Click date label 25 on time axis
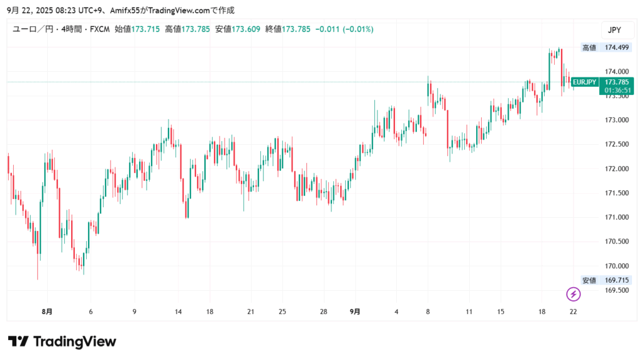 coord(282,311)
